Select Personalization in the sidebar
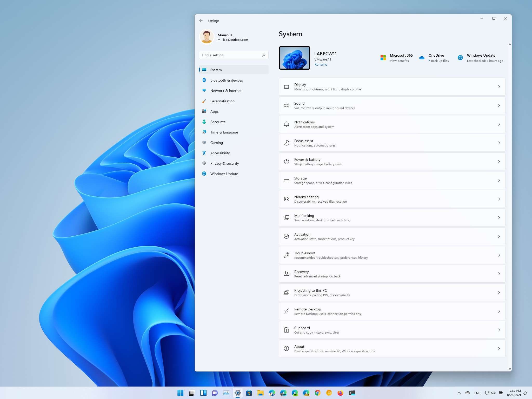 click(x=222, y=101)
